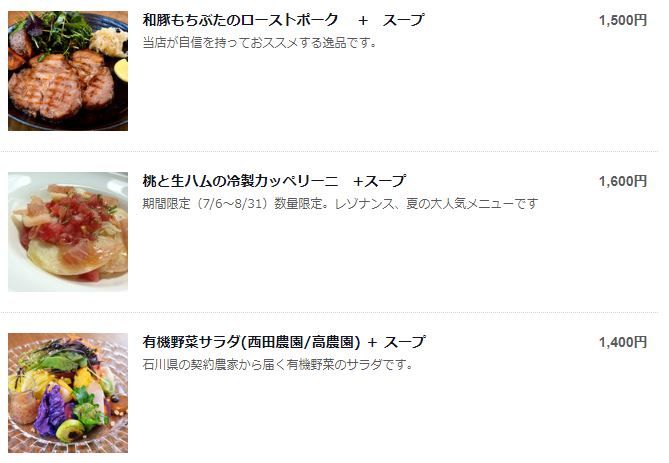Click title 桃と生ハムの冷製カッペリーニ +スープ

(274, 181)
